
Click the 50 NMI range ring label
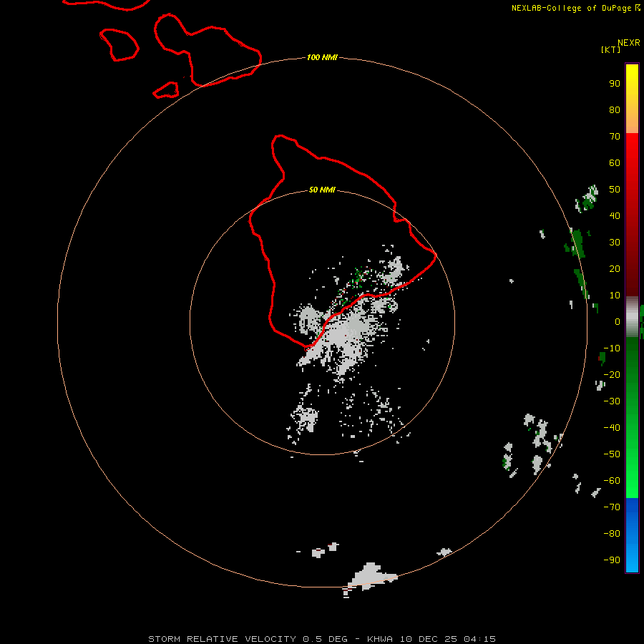pyautogui.click(x=322, y=190)
